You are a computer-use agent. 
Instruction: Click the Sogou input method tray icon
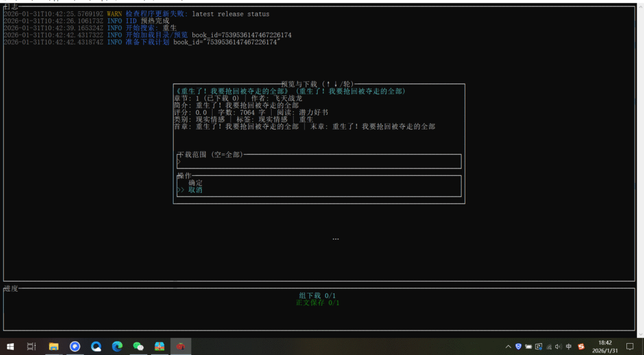[581, 346]
